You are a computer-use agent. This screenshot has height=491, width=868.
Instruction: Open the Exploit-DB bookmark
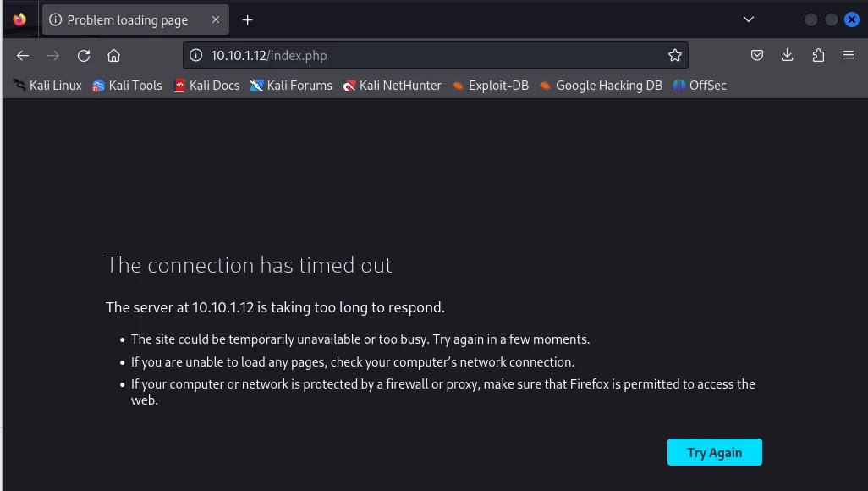[490, 86]
